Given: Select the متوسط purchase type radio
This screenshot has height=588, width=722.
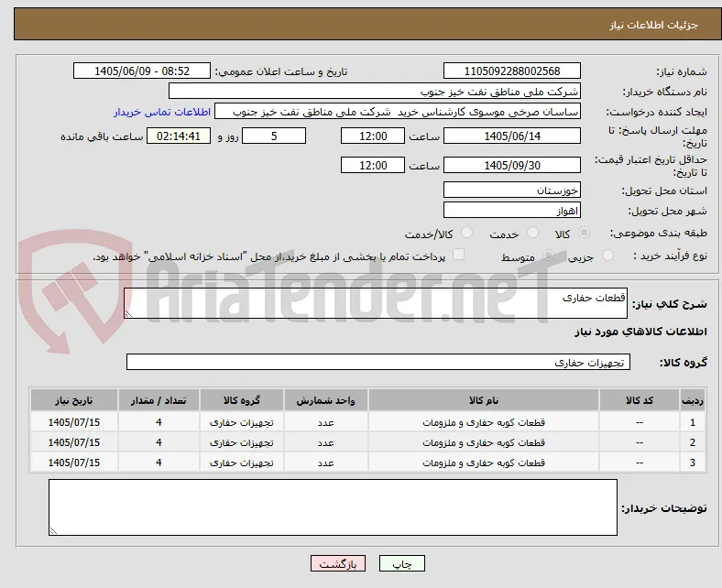Looking at the screenshot, I should (548, 256).
